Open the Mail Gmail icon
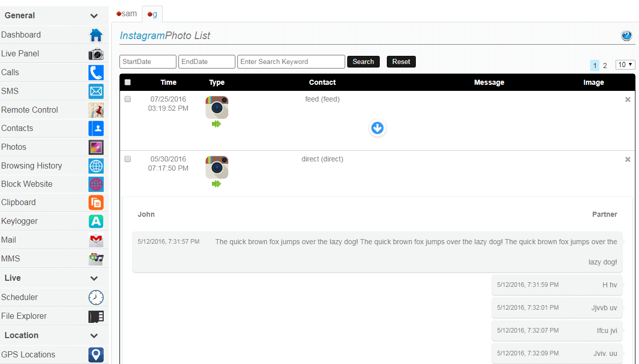This screenshot has width=639, height=364. click(96, 240)
